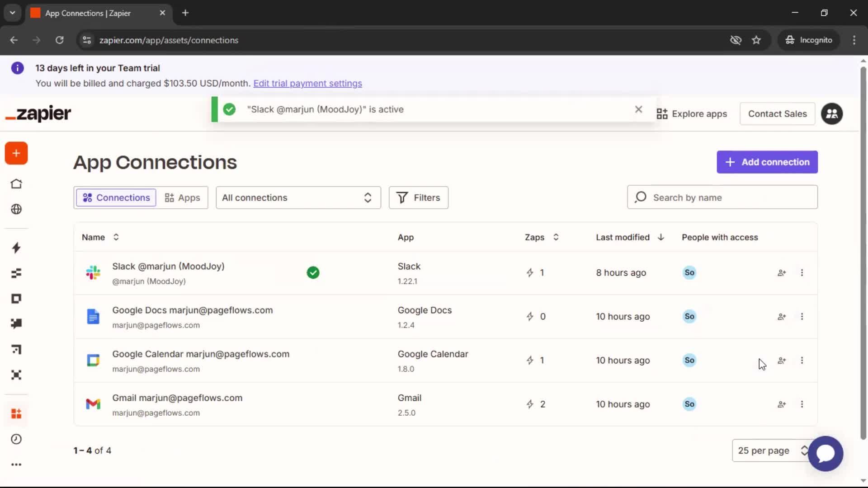The width and height of the screenshot is (868, 488).
Task: Open the Chatbots icon in sidebar
Action: click(x=16, y=324)
